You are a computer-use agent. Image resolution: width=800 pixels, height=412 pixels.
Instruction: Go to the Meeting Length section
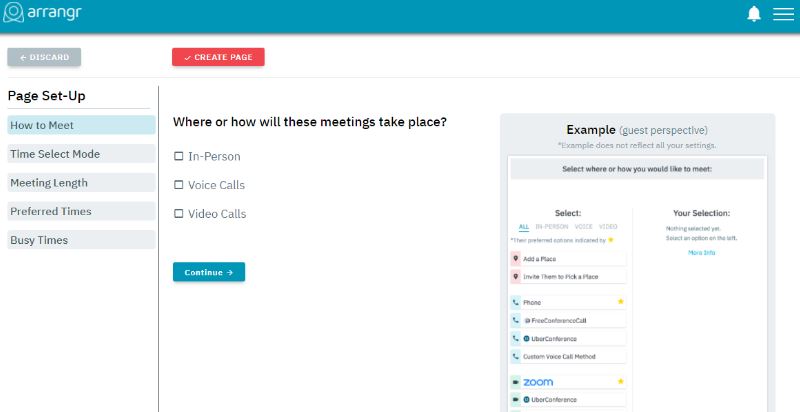click(x=81, y=183)
